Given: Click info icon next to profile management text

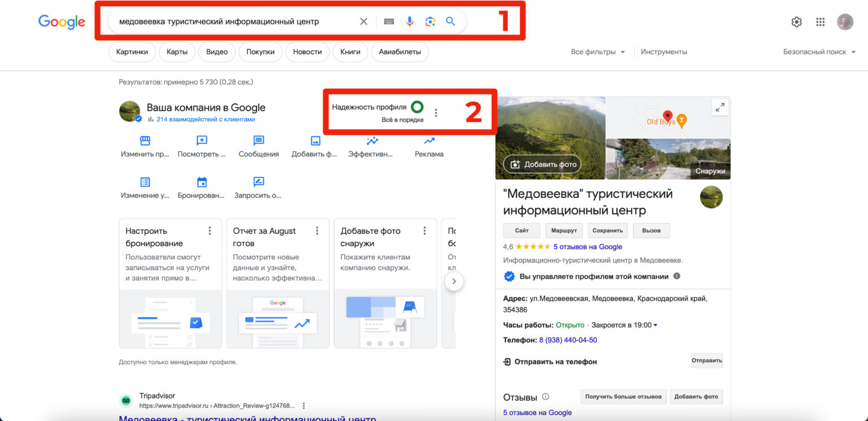Looking at the screenshot, I should [677, 276].
